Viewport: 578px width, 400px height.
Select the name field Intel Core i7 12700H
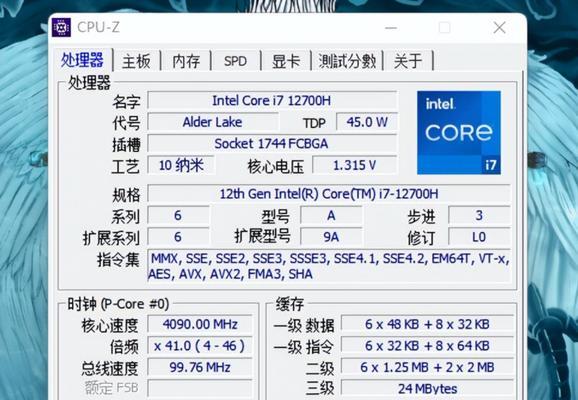pos(272,100)
